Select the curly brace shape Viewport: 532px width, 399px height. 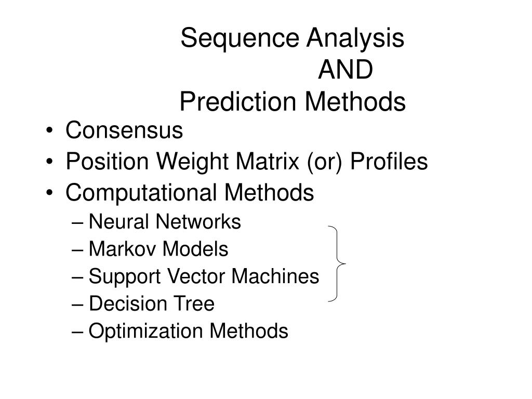337,263
